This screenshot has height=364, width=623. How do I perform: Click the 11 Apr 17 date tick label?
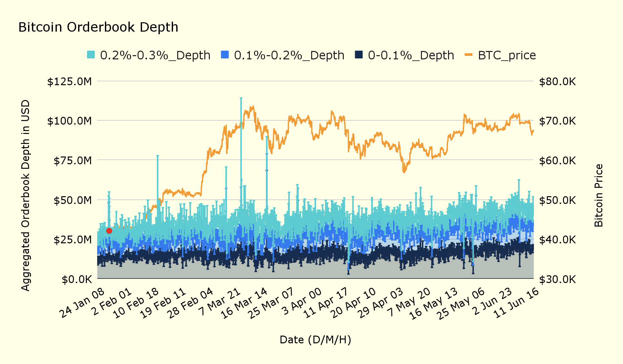[326, 303]
